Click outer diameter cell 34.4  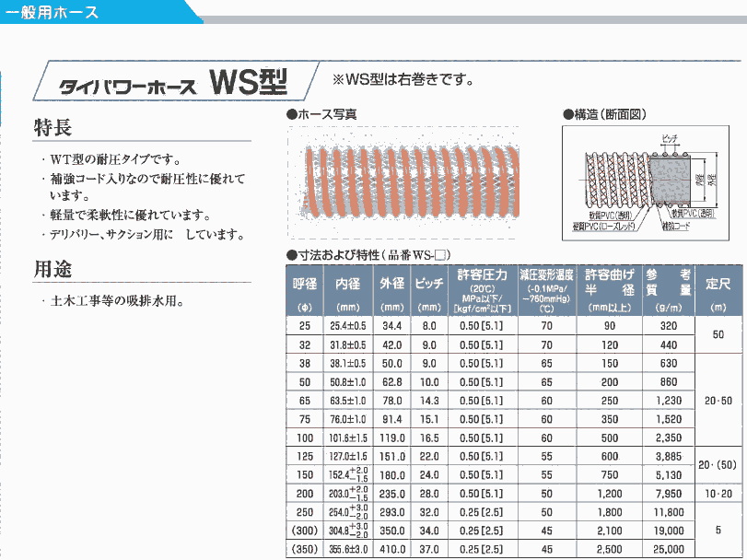point(392,326)
